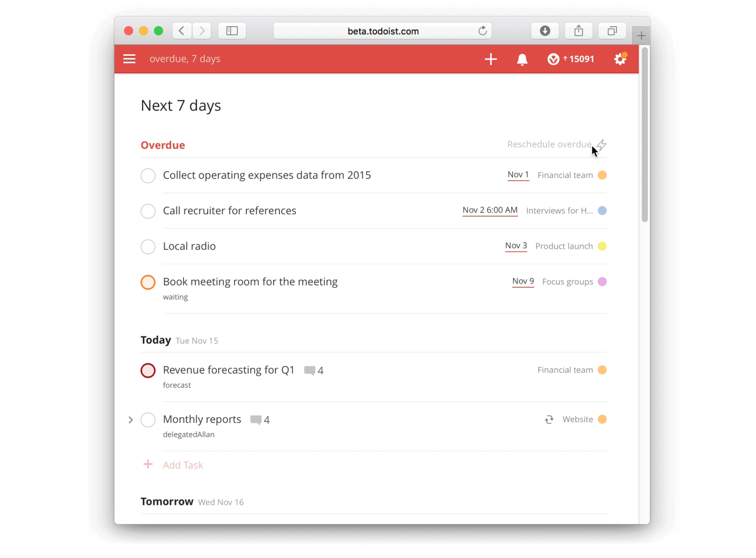This screenshot has width=756, height=558.
Task: Show Safari downloads
Action: click(545, 31)
